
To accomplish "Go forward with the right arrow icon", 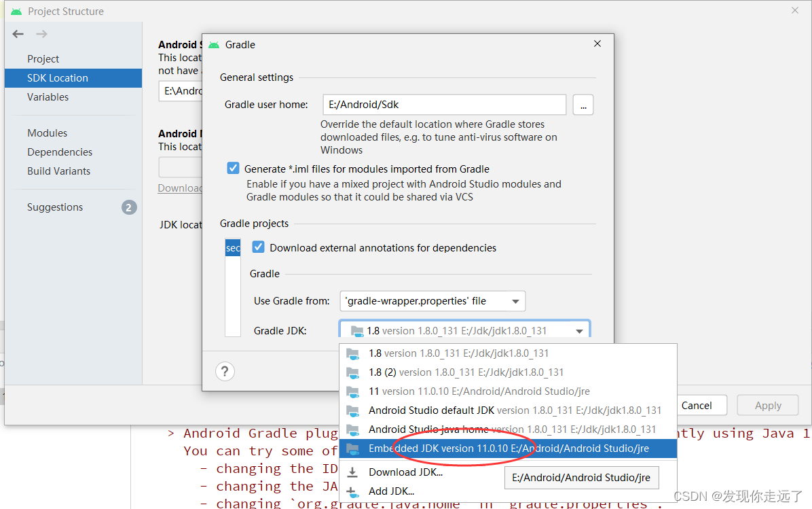I will click(41, 34).
